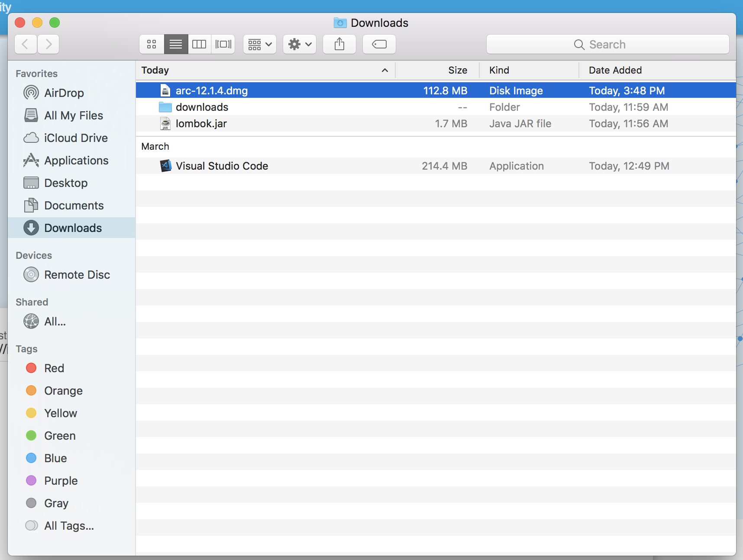Switch to icon view in toolbar
This screenshot has height=560, width=743.
pyautogui.click(x=152, y=44)
